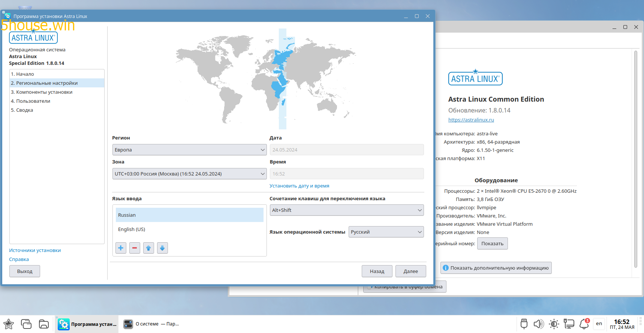644x333 pixels.
Task: Select step 4. Пользователи
Action: [57, 101]
